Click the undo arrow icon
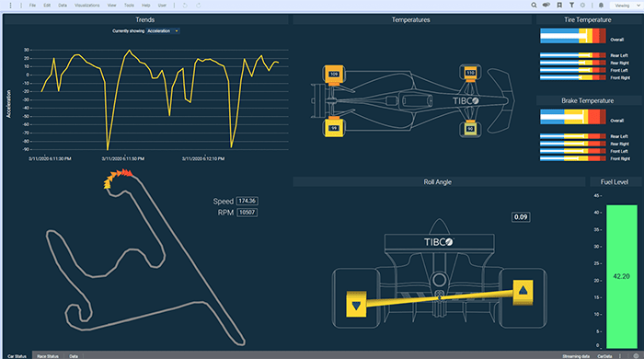 tap(185, 6)
